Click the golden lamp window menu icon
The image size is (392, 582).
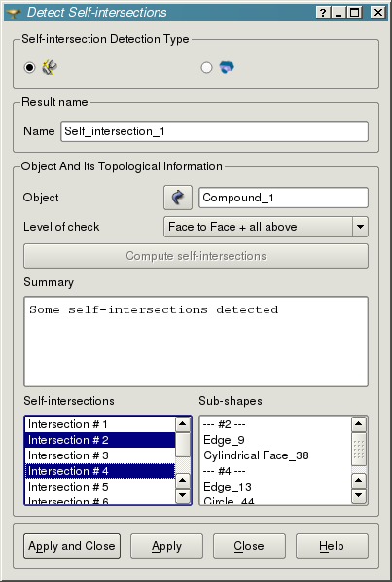coord(14,14)
